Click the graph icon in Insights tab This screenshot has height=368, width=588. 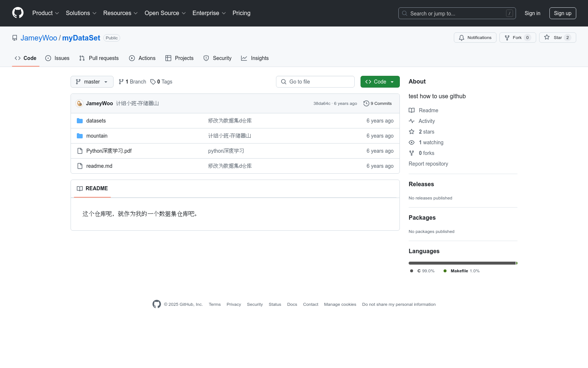244,58
